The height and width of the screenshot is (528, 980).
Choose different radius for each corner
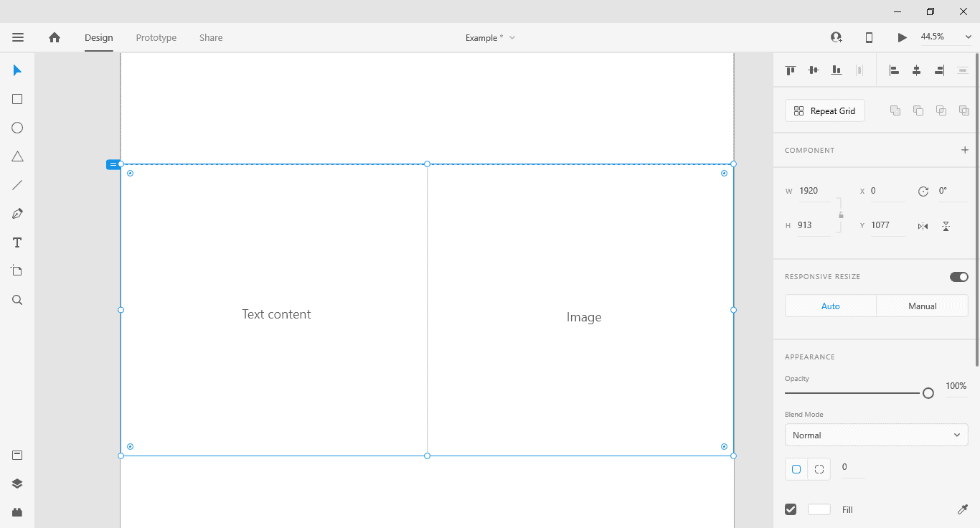coord(819,469)
